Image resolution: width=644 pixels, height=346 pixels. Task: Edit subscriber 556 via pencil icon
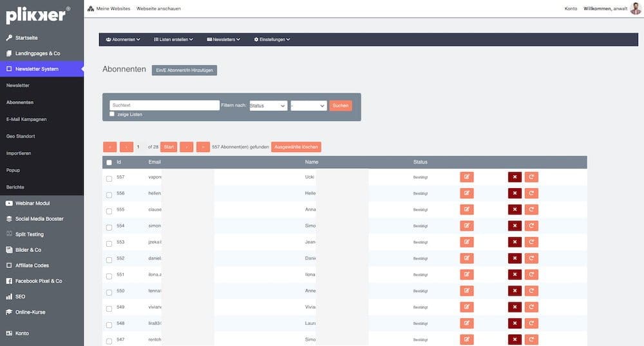[x=466, y=193]
